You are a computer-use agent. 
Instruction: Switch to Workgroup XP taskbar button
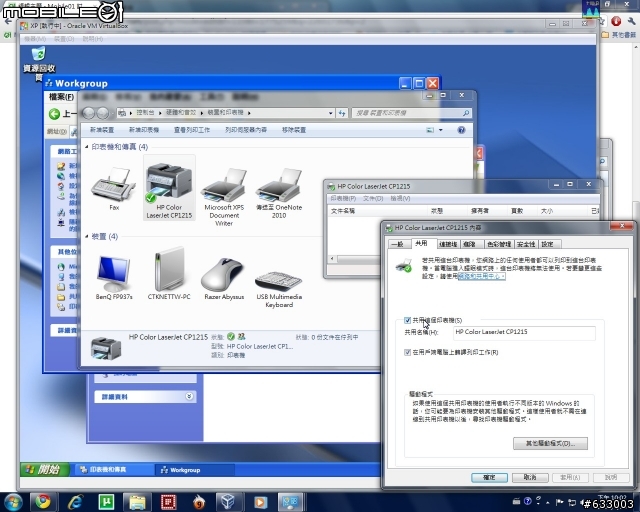coord(194,470)
